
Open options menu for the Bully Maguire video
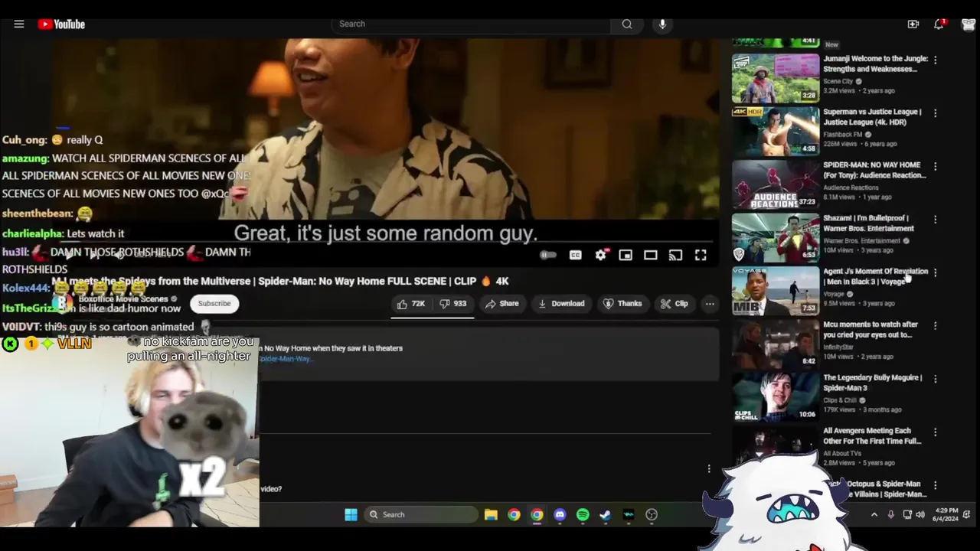pos(935,379)
